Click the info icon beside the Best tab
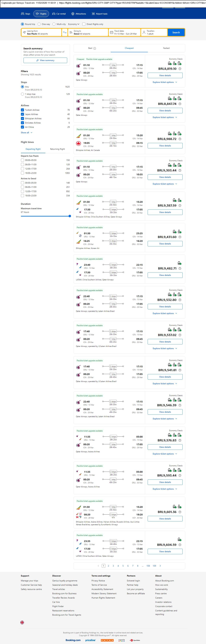This screenshot has width=206, height=644. pos(95,48)
